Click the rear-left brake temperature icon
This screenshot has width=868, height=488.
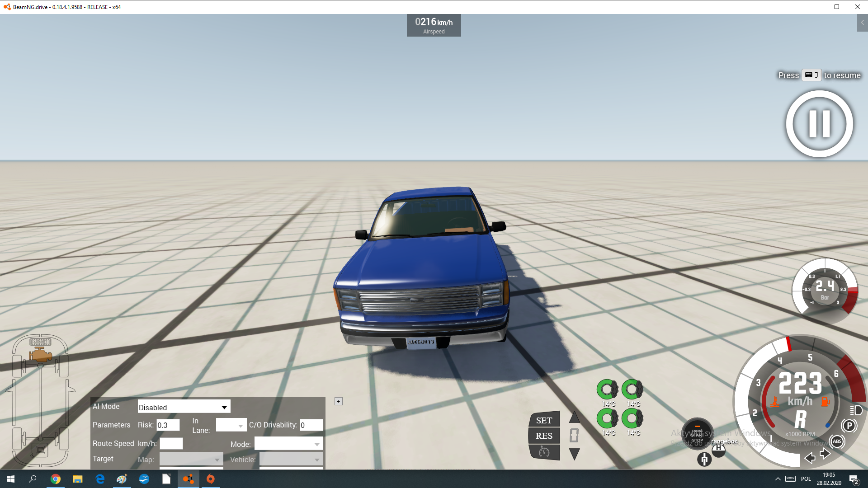pyautogui.click(x=607, y=418)
